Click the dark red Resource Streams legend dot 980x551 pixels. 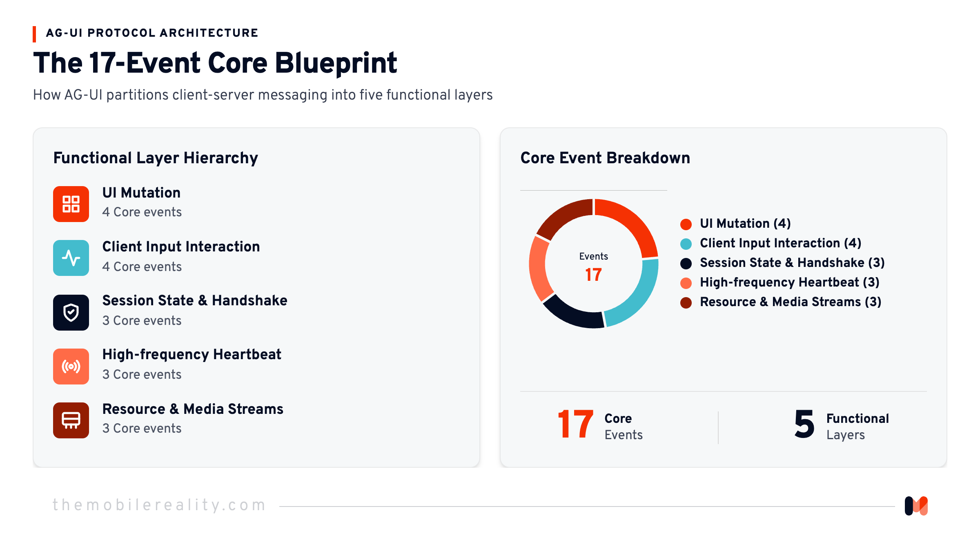click(686, 302)
